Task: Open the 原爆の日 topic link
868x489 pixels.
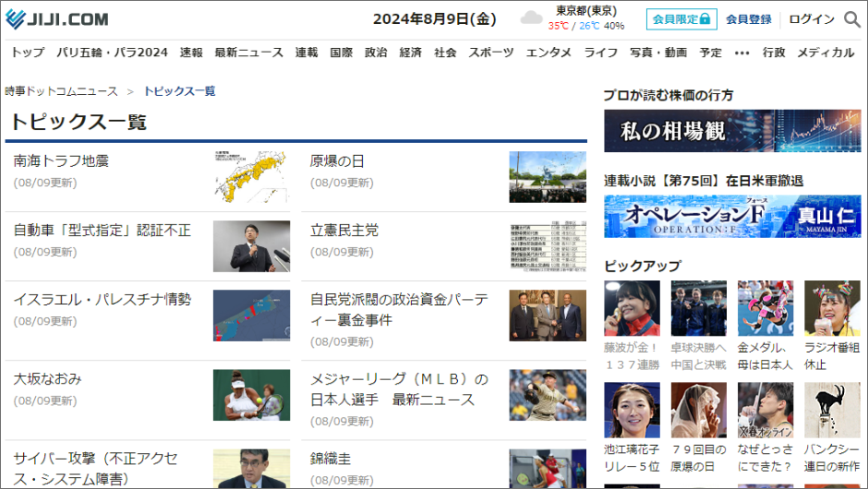Action: [x=337, y=161]
